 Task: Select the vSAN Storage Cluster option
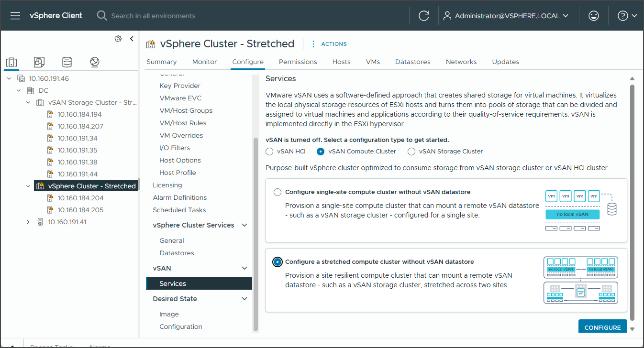click(x=411, y=151)
